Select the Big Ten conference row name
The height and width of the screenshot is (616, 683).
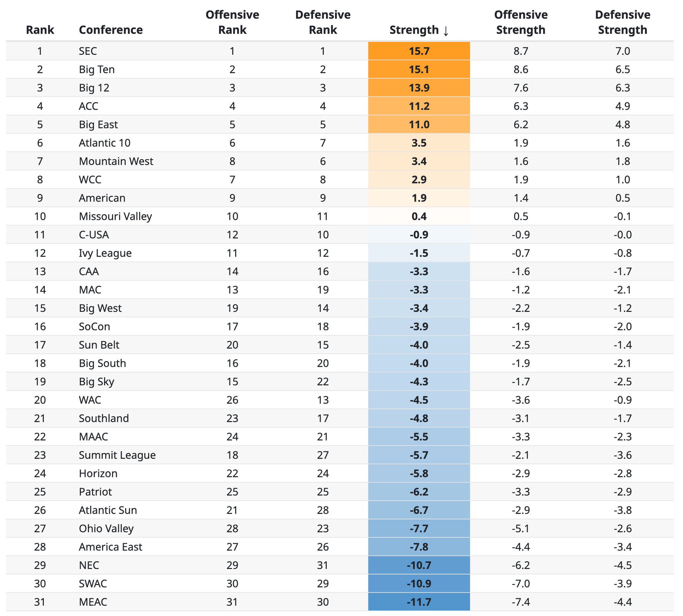coord(97,69)
